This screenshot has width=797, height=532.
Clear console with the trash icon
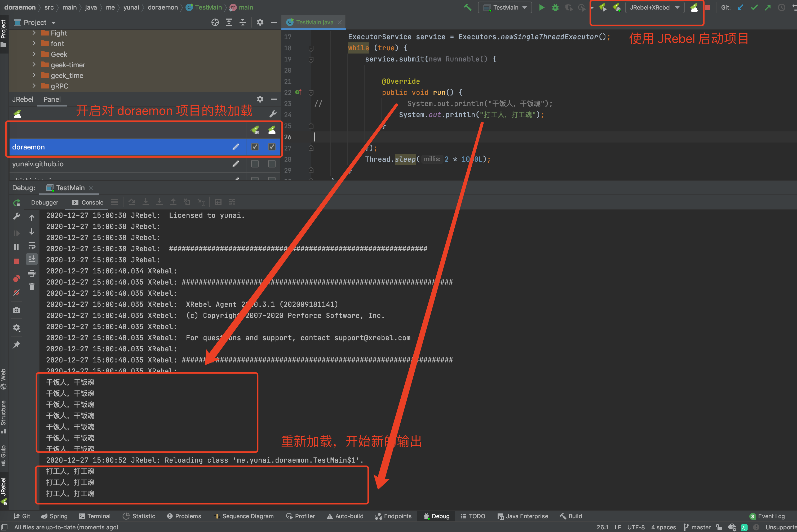coord(32,287)
